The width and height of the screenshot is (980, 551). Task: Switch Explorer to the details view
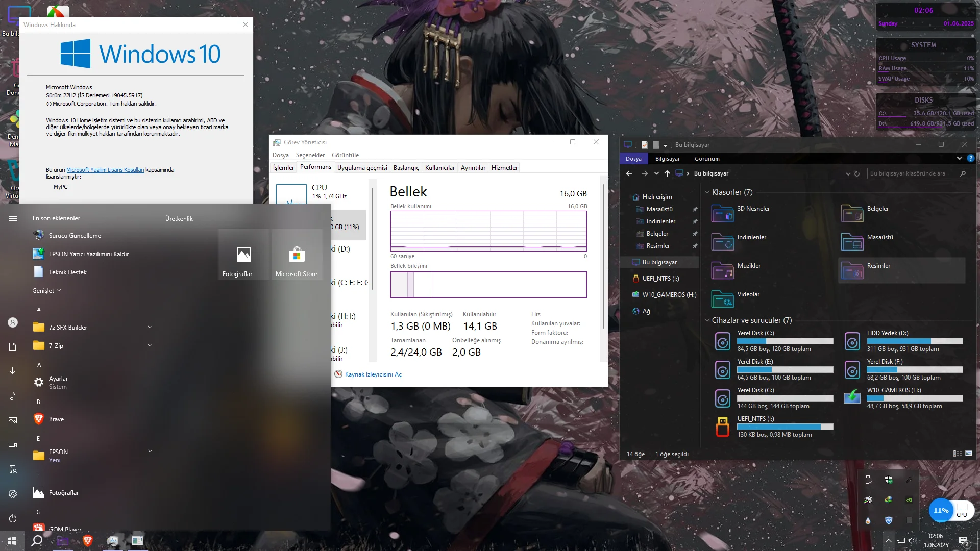point(957,454)
